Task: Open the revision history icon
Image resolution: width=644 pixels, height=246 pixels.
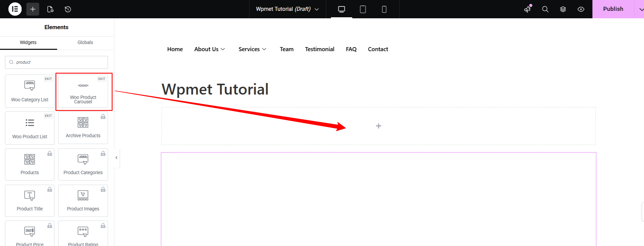Action: click(68, 9)
